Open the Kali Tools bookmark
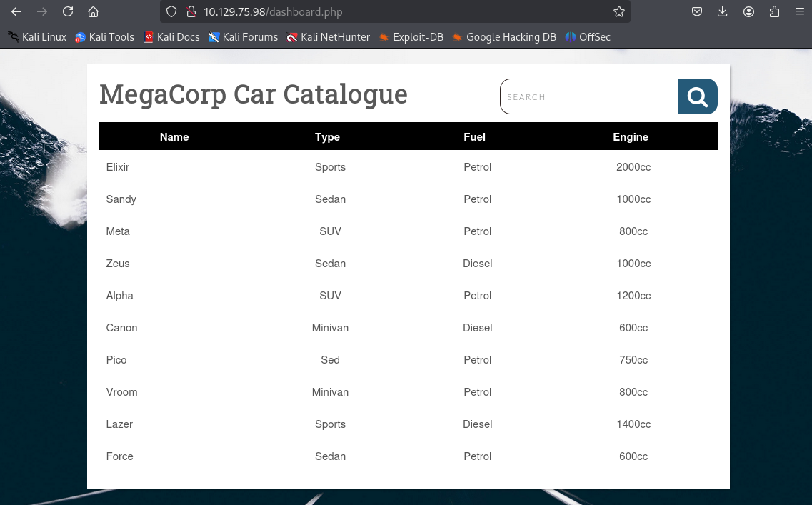The width and height of the screenshot is (812, 505). (104, 36)
